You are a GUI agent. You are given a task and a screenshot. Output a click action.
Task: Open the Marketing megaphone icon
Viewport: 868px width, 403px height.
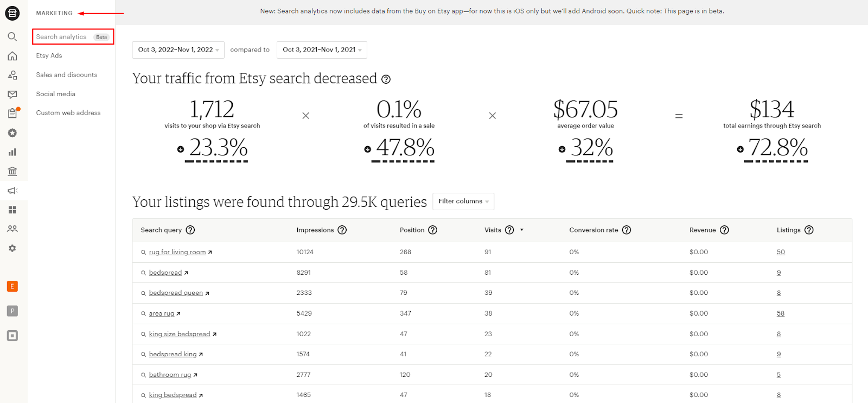tap(12, 191)
